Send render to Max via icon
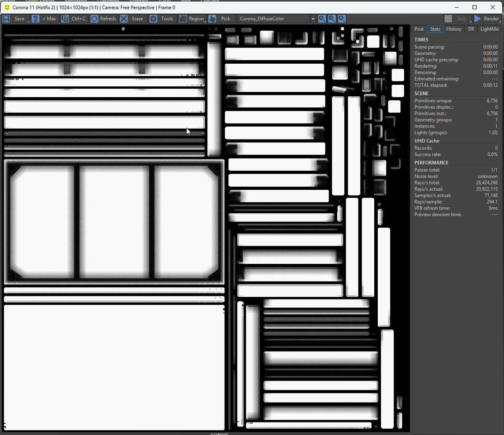This screenshot has height=435, width=504. pos(35,19)
